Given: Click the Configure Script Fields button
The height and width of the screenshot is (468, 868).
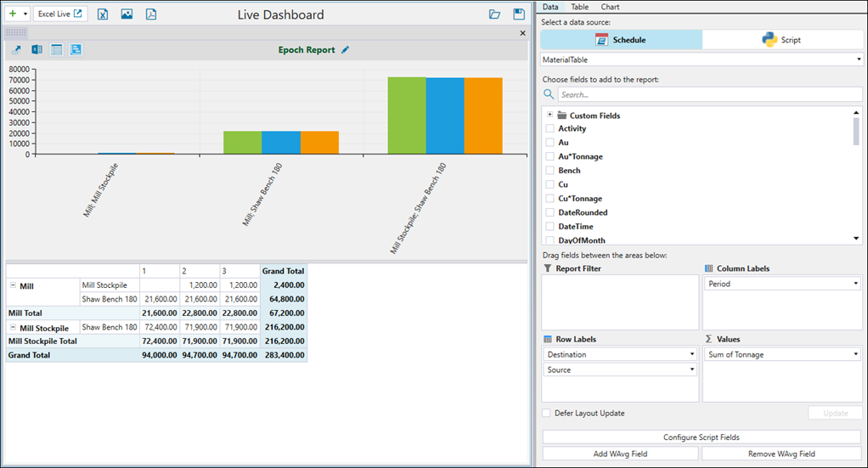Looking at the screenshot, I should [702, 437].
